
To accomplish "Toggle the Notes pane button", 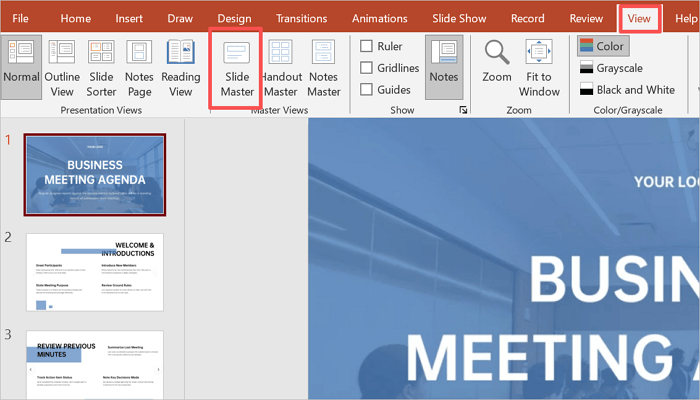I will pos(444,67).
